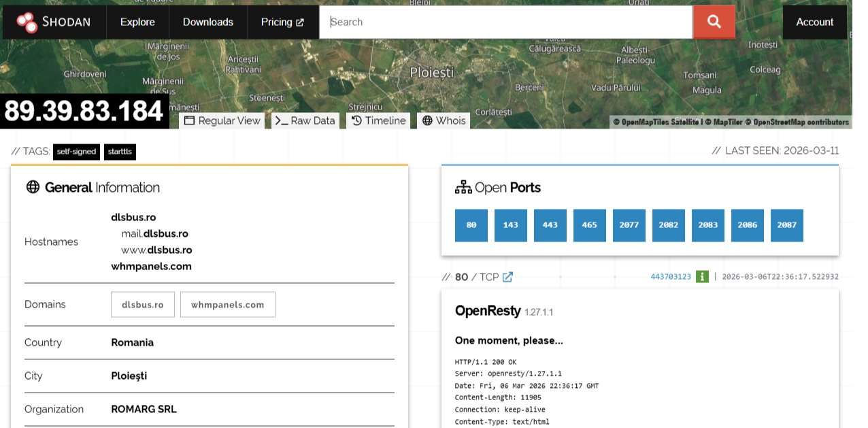
Task: Click the dlsbus.ro domain button
Action: tap(143, 305)
